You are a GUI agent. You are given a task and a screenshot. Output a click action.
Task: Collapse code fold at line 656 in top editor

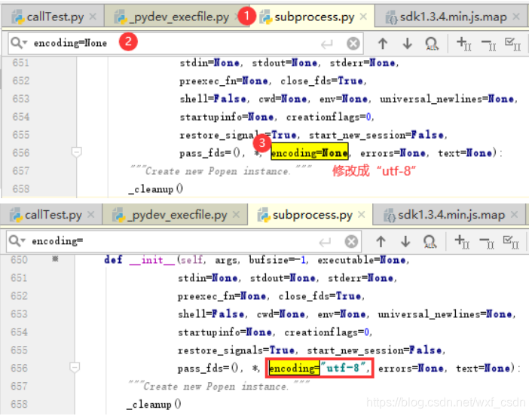click(76, 152)
